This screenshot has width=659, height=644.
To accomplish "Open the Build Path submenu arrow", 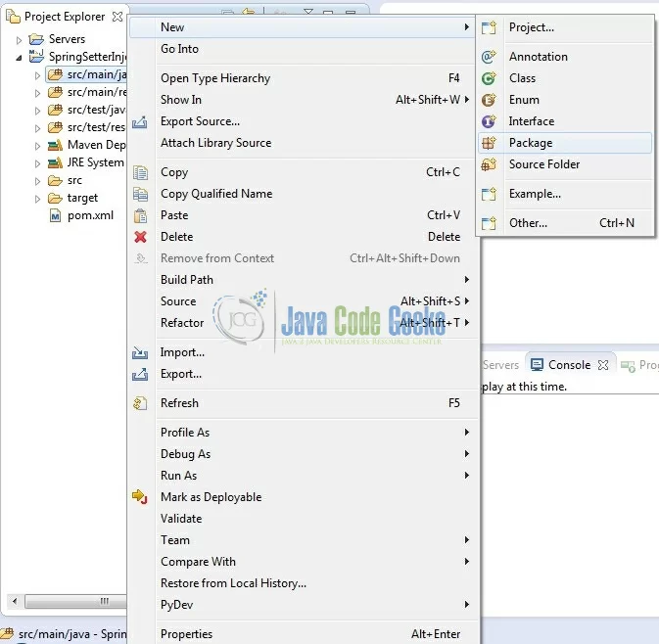I will [466, 280].
